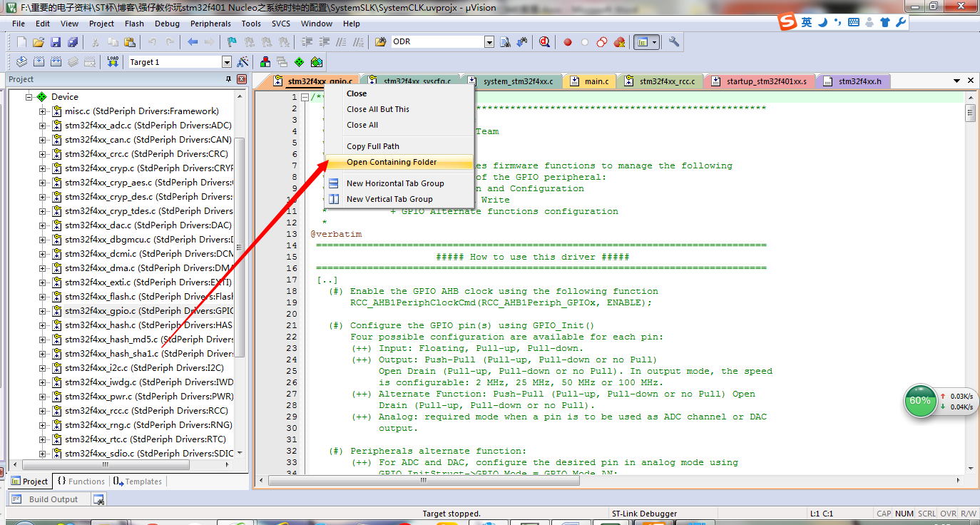The height and width of the screenshot is (525, 980).
Task: Expand the stm32f4xx_gpio.c tree node
Action: 43,311
